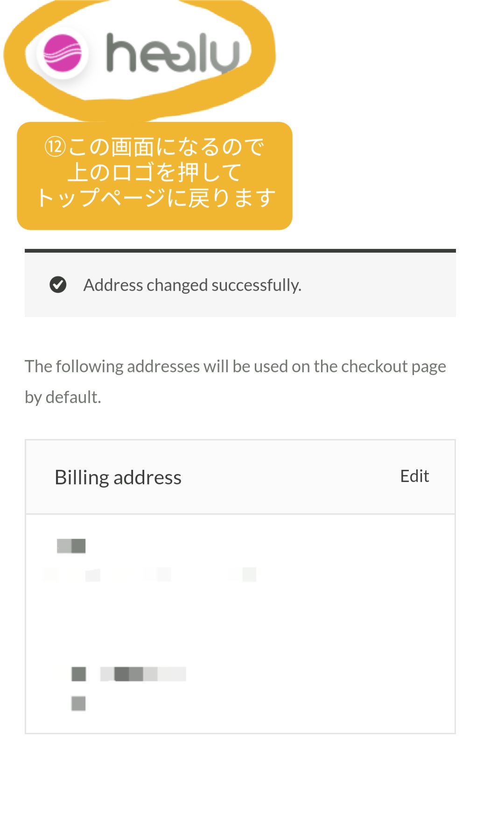Open the Edit link for billing address
504x823 pixels.
pos(414,476)
